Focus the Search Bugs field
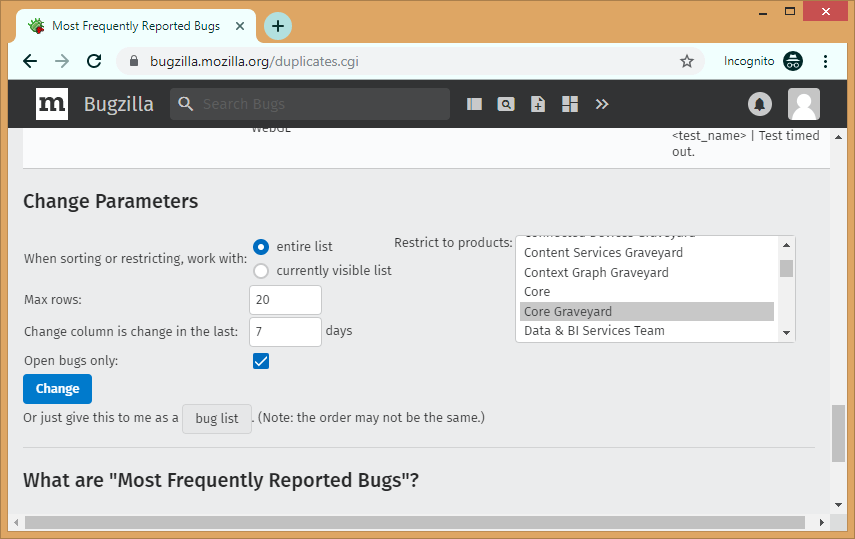This screenshot has width=855, height=539. 310,104
